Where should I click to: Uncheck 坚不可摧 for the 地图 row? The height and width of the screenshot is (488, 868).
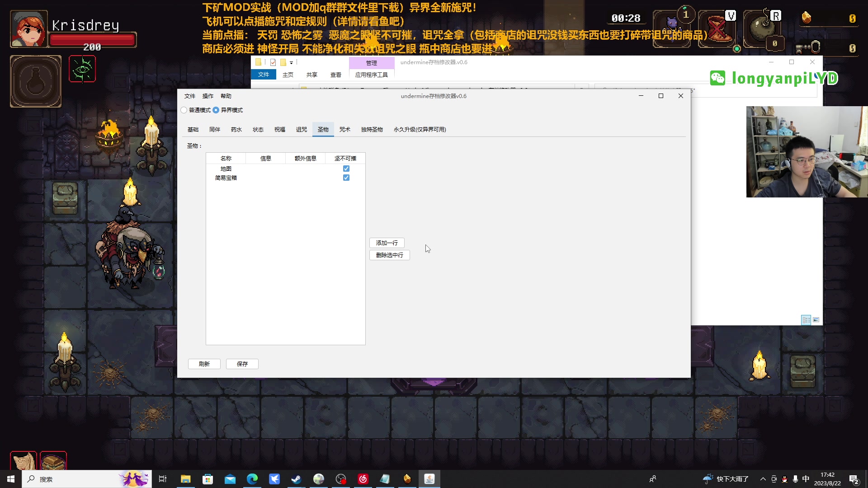[x=346, y=169]
